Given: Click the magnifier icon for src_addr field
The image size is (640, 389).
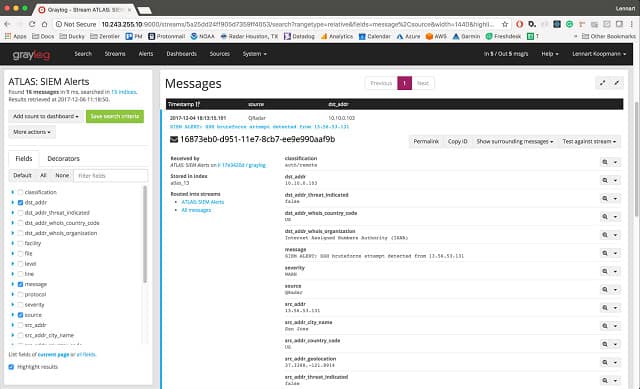Looking at the screenshot, I should tap(605, 308).
